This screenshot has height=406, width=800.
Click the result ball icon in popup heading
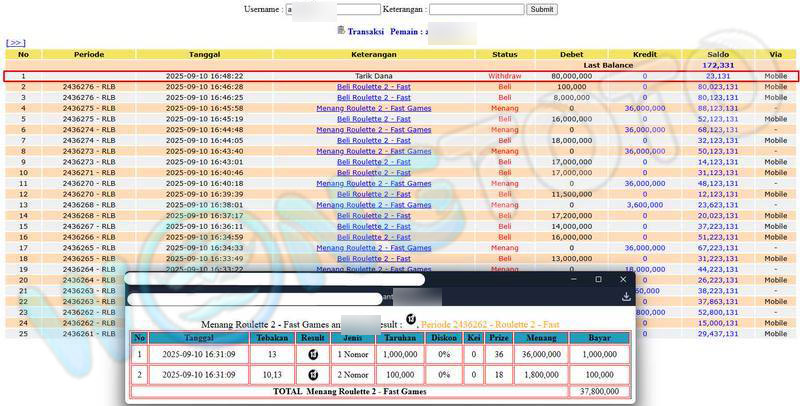(x=410, y=322)
